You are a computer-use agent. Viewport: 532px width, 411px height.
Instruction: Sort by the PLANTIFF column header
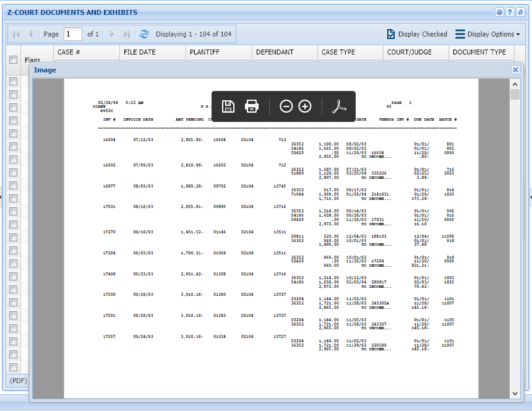tap(205, 52)
